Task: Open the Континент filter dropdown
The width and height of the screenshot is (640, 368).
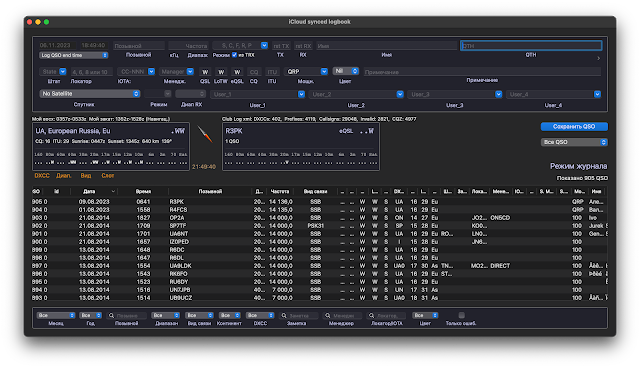Action: pyautogui.click(x=229, y=315)
